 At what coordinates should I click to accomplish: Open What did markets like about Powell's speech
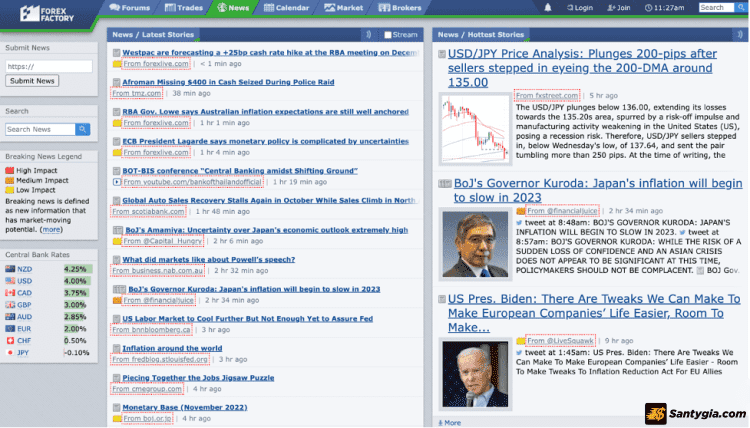click(209, 260)
